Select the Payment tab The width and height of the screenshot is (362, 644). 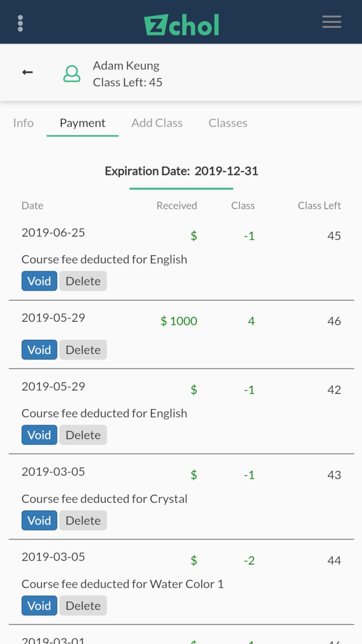click(x=83, y=123)
